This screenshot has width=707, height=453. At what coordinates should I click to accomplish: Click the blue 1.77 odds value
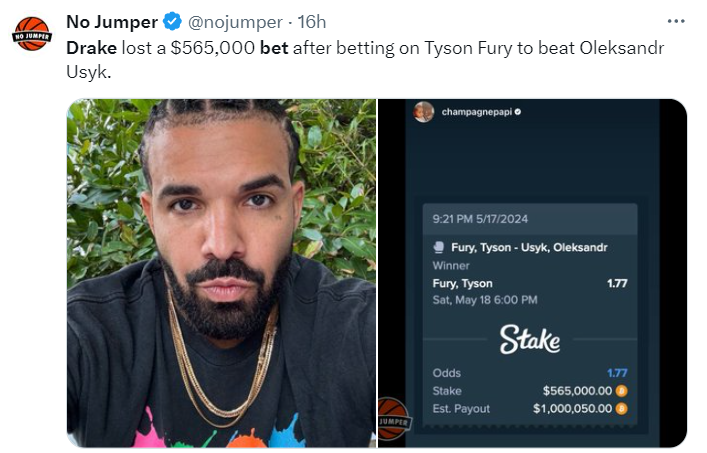click(617, 373)
